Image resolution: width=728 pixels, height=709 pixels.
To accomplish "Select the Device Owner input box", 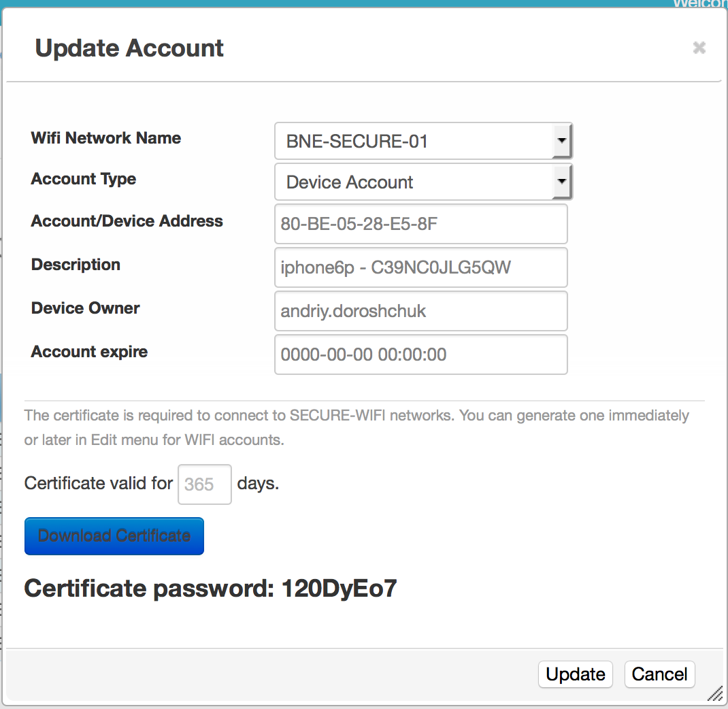I will click(x=420, y=311).
